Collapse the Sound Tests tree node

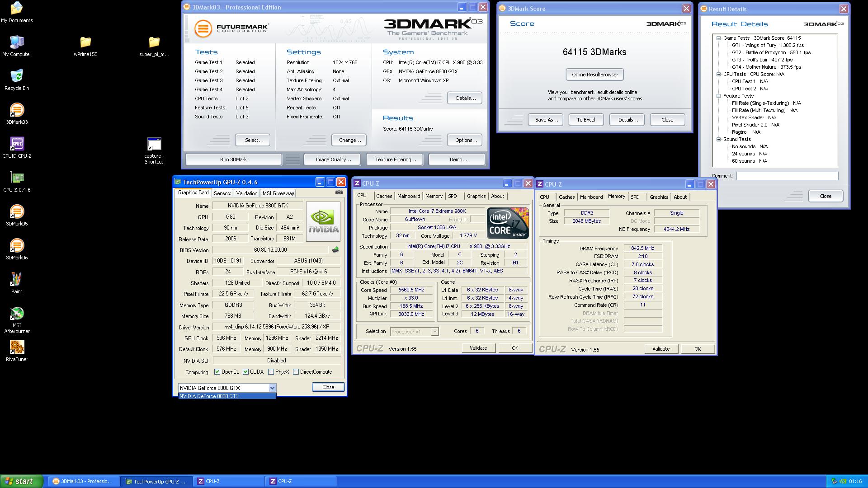(x=718, y=140)
